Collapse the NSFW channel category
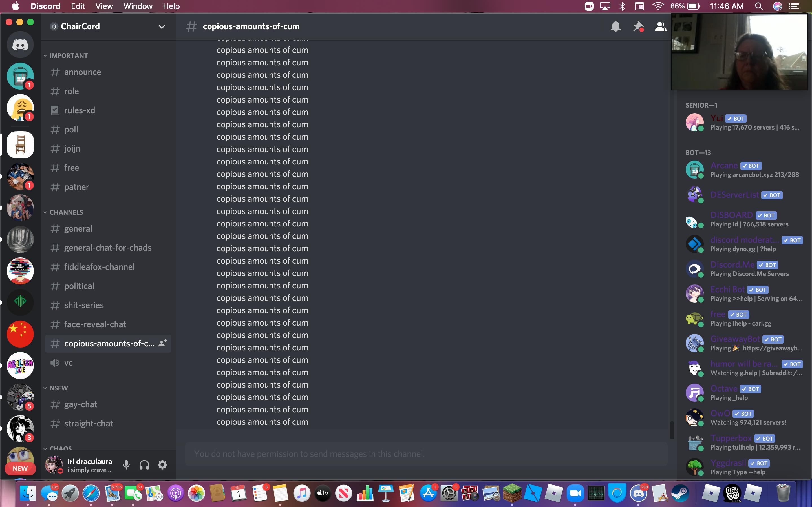Viewport: 812px width, 507px height. (58, 388)
